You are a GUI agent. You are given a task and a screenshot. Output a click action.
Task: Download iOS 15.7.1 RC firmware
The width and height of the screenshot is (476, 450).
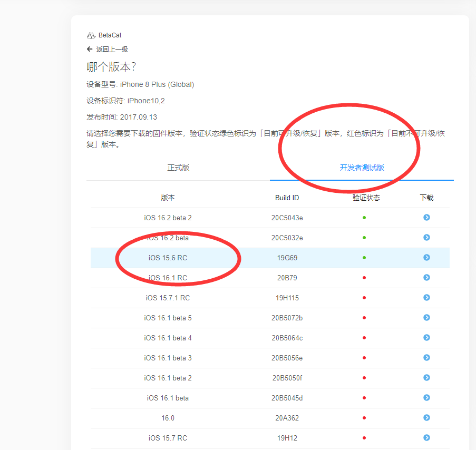(426, 298)
